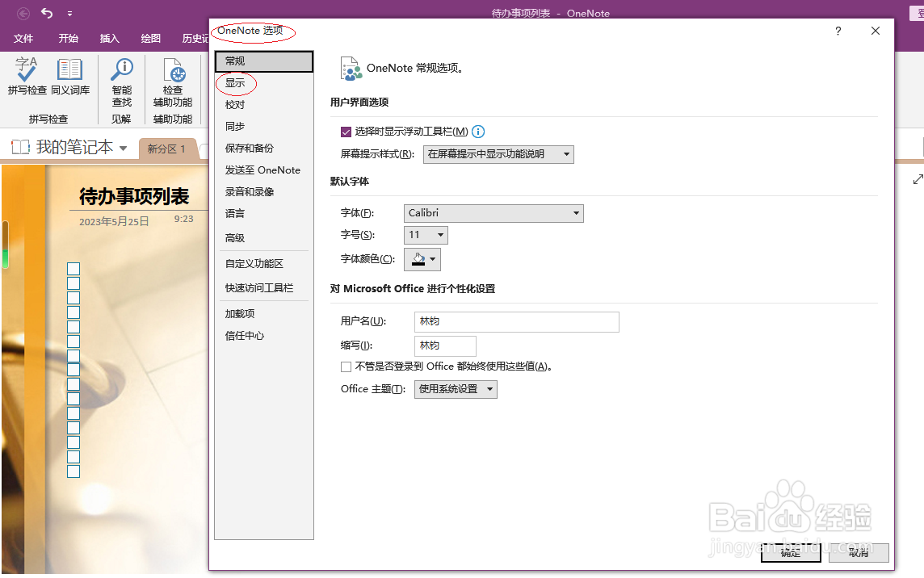The height and width of the screenshot is (578, 924).
Task: Open the 文件 menu tab
Action: coord(23,38)
